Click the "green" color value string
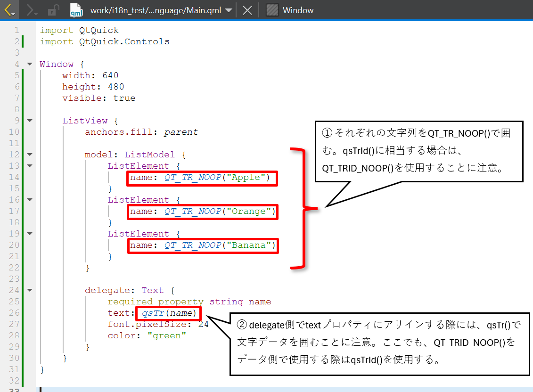 coord(167,335)
